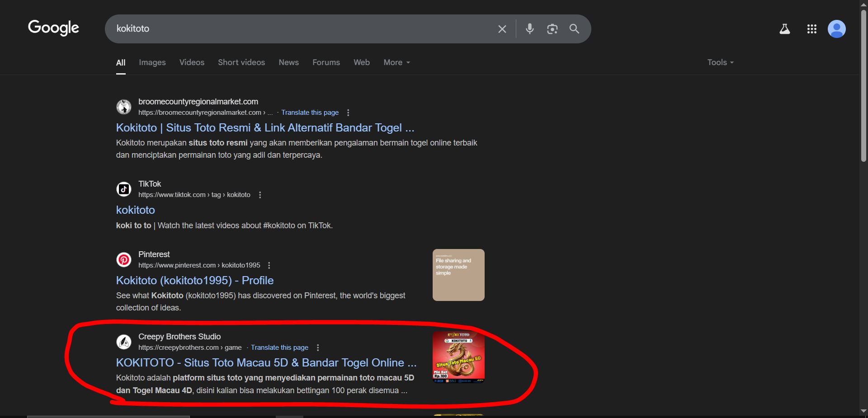Open the Google account avatar
Image resolution: width=868 pixels, height=418 pixels.
point(836,29)
